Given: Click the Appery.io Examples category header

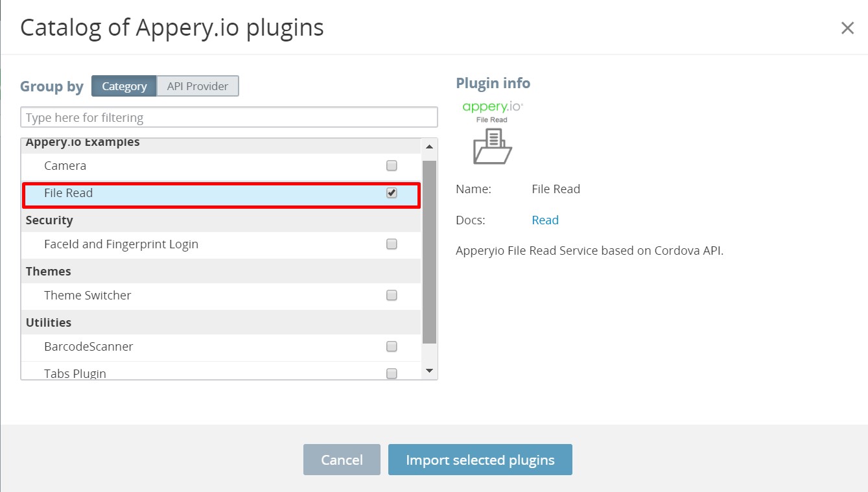Looking at the screenshot, I should coord(221,145).
